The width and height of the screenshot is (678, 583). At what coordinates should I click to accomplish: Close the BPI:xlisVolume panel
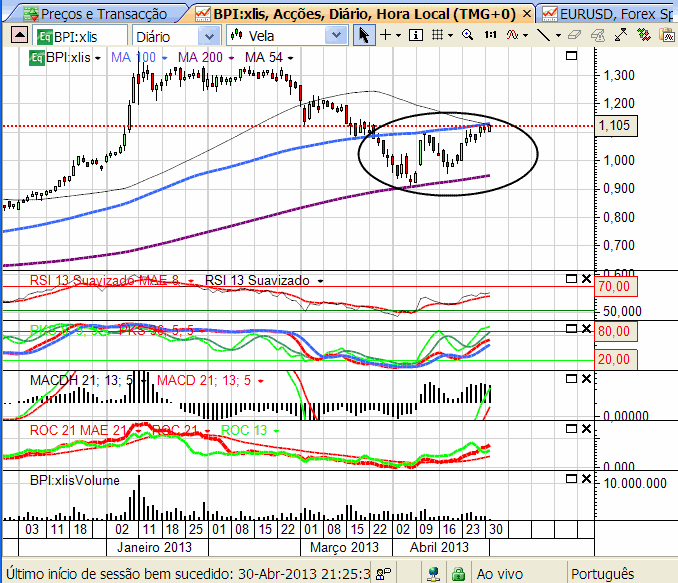(586, 479)
